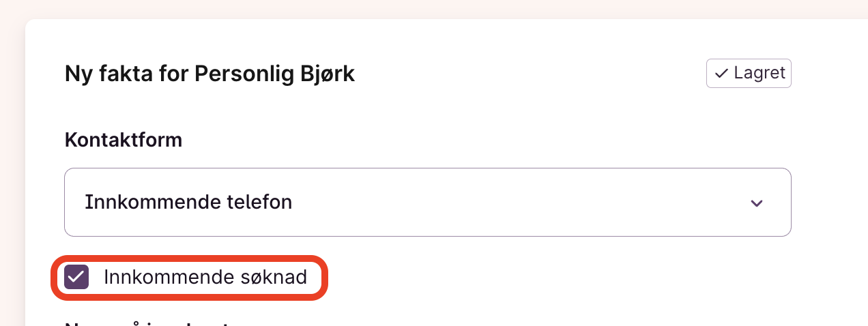The width and height of the screenshot is (868, 326).
Task: Toggle the Innkommende søknad checkbox
Action: click(x=76, y=277)
